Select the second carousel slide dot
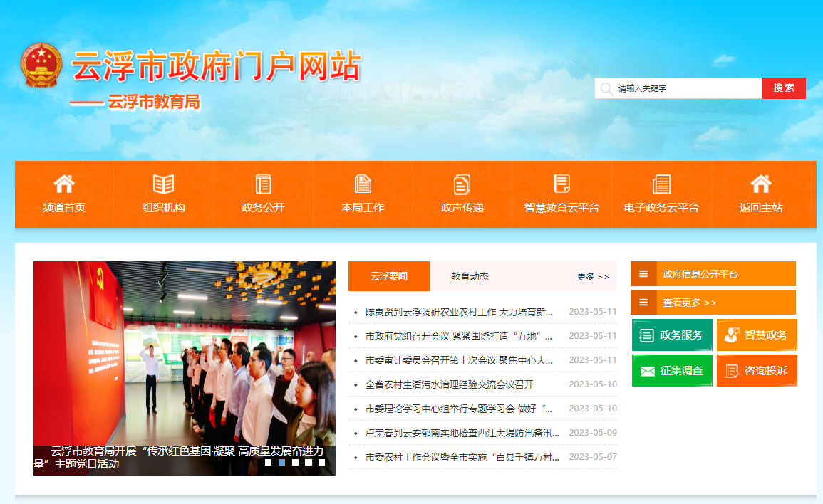This screenshot has height=504, width=823. pyautogui.click(x=281, y=462)
